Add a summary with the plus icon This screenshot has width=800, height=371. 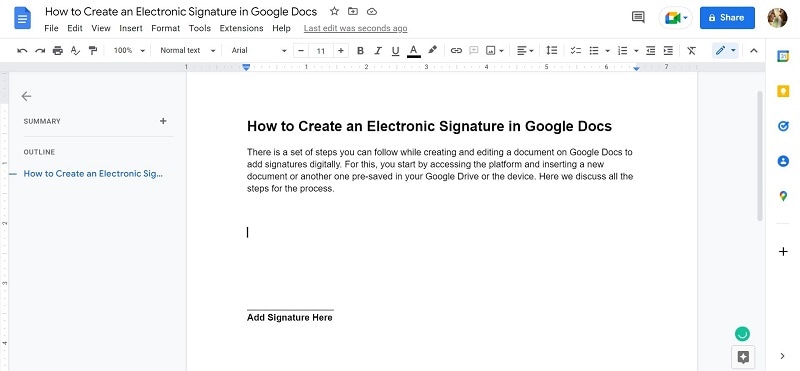(x=163, y=121)
